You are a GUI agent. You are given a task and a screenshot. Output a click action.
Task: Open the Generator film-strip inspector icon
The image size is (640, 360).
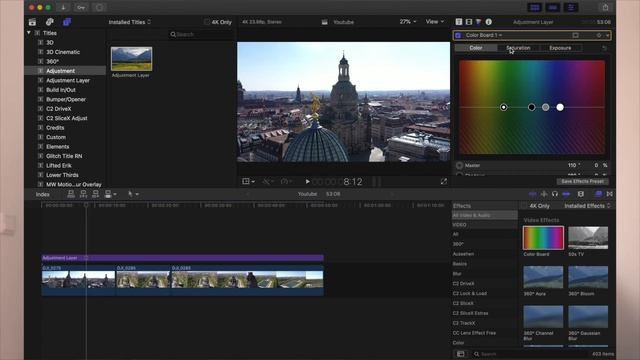point(469,22)
